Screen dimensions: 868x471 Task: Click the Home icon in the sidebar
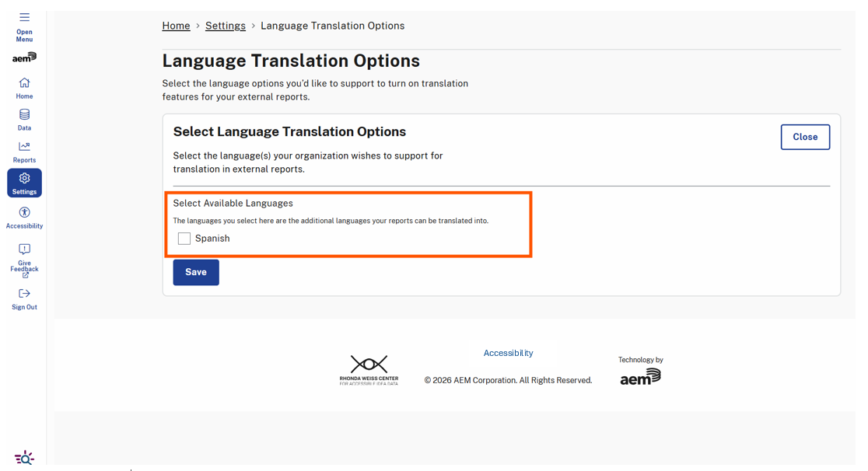[x=24, y=83]
